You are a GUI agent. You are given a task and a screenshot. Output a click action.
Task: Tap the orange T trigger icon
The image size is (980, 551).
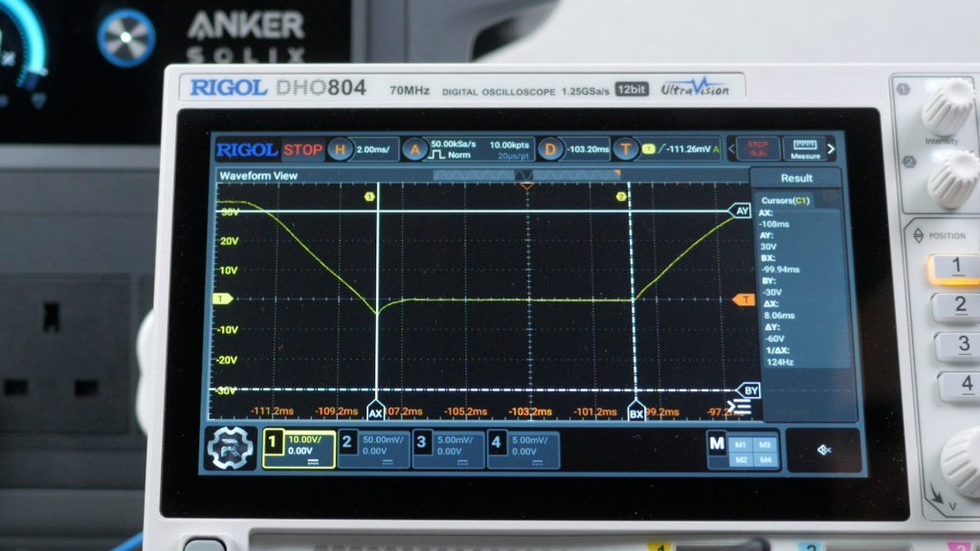click(x=626, y=149)
